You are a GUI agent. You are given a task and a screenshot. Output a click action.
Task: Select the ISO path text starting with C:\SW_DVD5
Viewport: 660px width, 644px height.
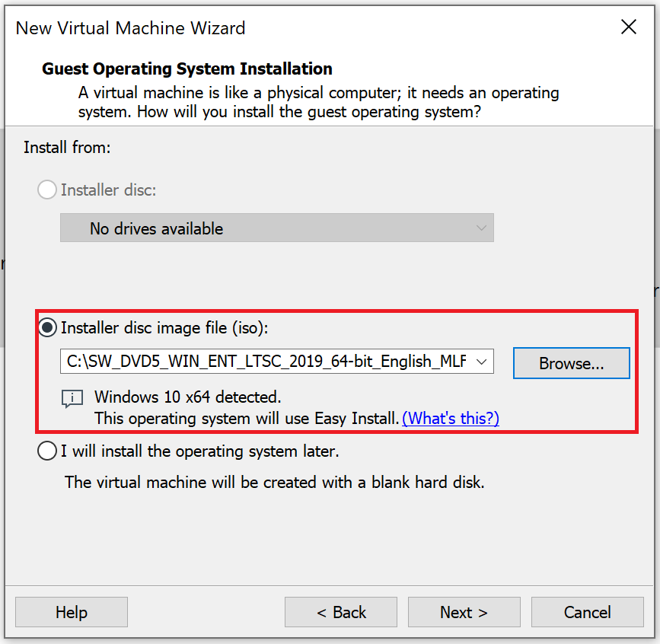click(266, 362)
